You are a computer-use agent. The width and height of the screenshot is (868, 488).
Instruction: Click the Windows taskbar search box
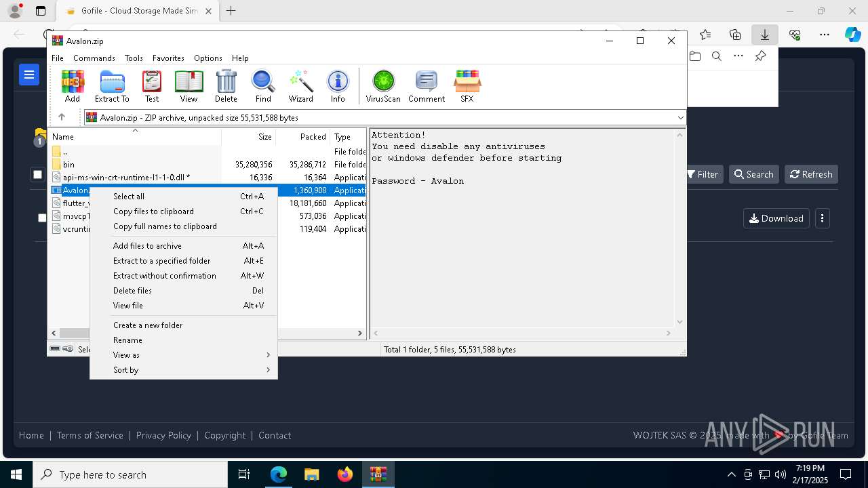click(130, 474)
